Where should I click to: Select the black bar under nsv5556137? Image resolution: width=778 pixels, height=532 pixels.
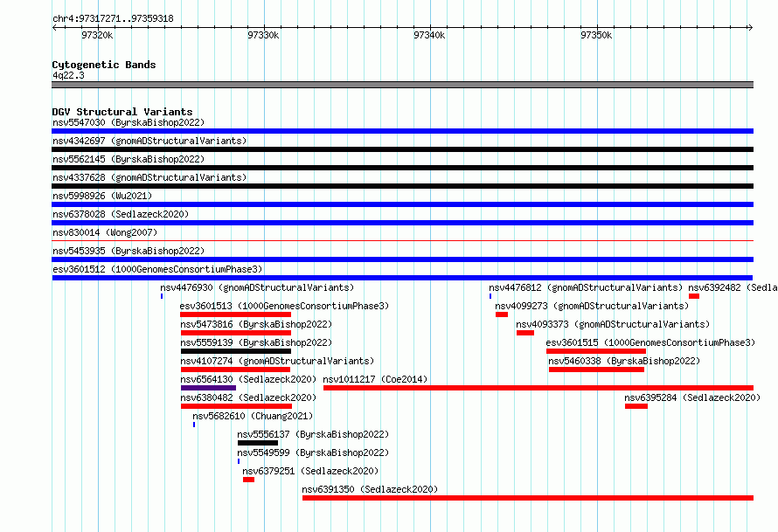(258, 443)
